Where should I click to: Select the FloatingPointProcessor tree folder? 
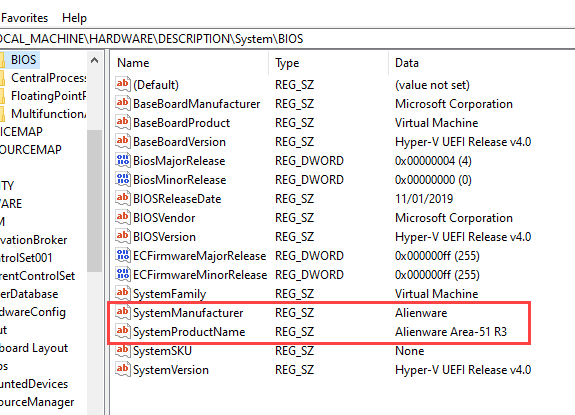coord(48,96)
